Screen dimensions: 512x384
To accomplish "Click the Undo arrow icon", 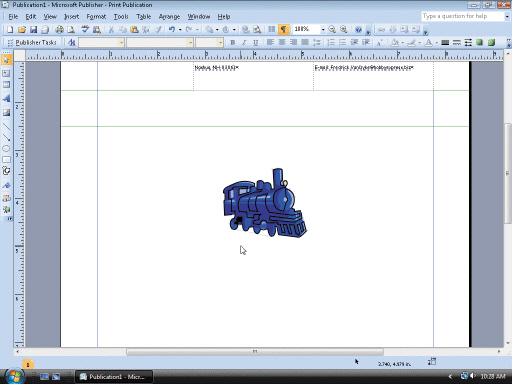I will coord(172,30).
